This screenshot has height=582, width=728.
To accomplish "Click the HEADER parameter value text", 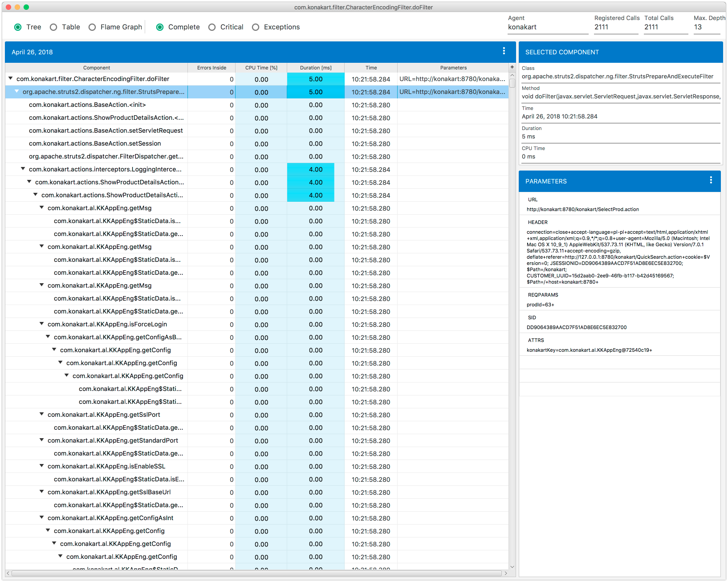I will (619, 257).
